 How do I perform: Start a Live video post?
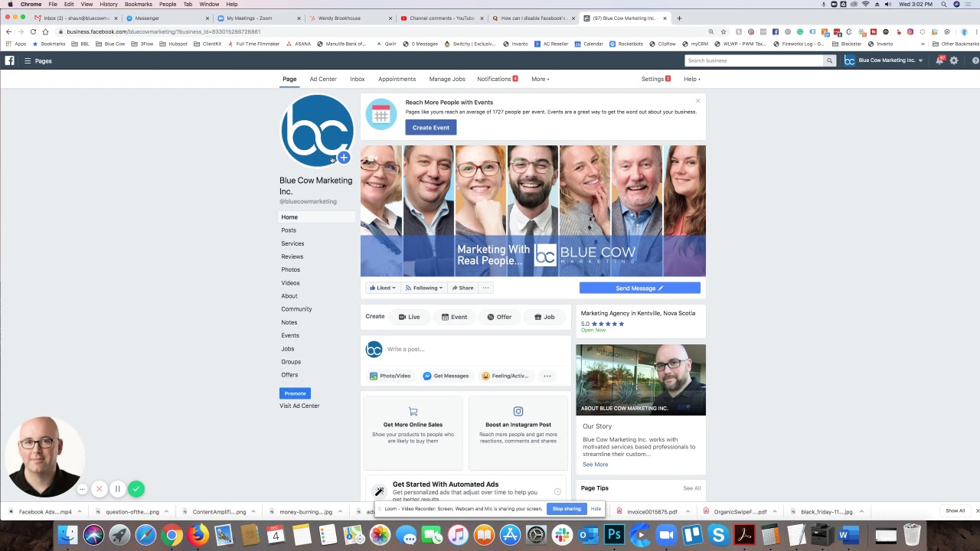point(409,317)
